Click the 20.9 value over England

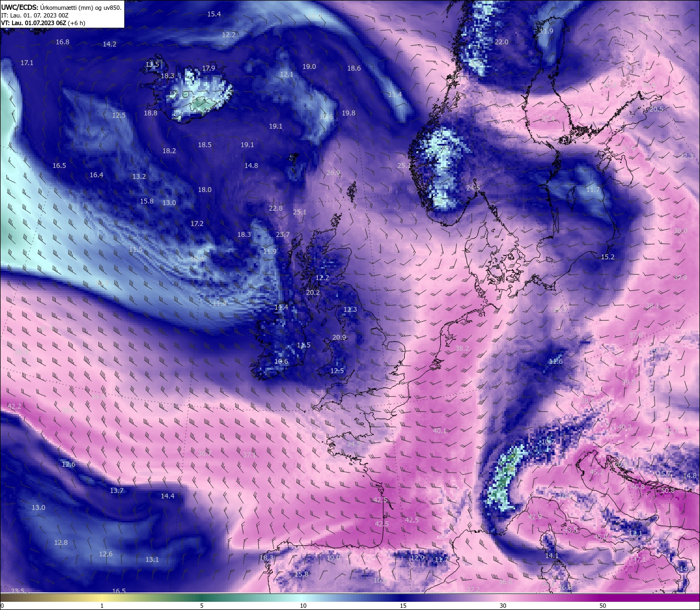click(339, 338)
